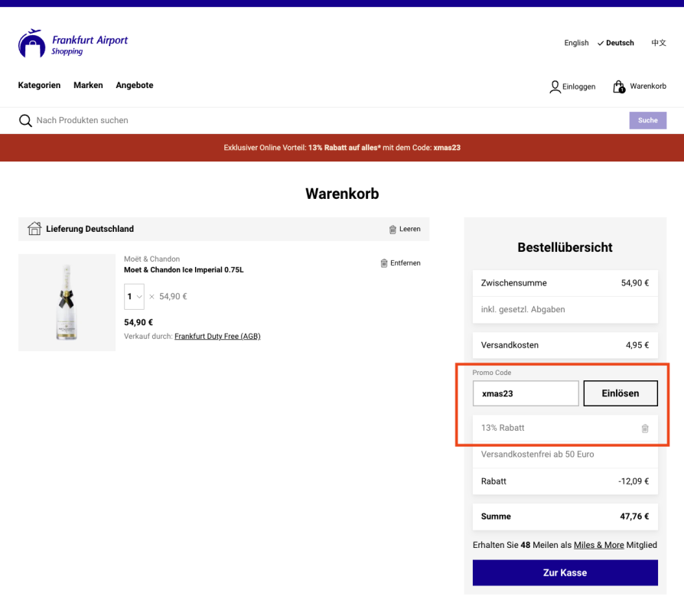Click the red xmas23 promo banner

(342, 148)
